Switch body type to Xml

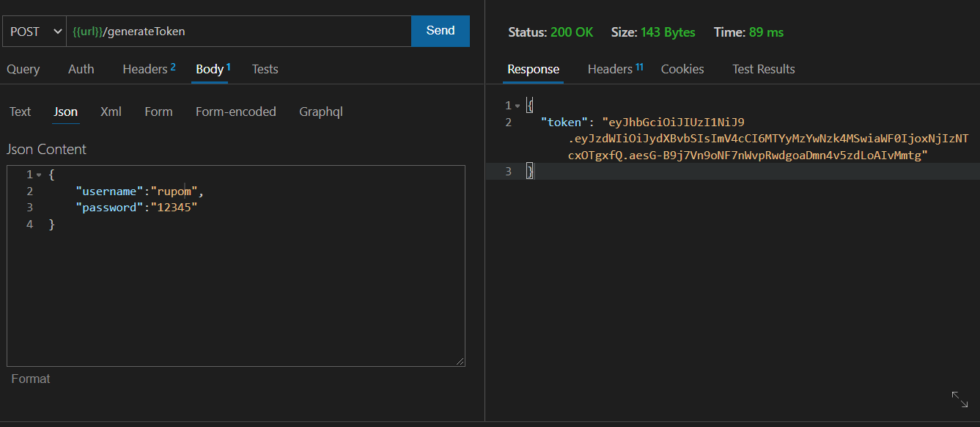click(x=111, y=112)
